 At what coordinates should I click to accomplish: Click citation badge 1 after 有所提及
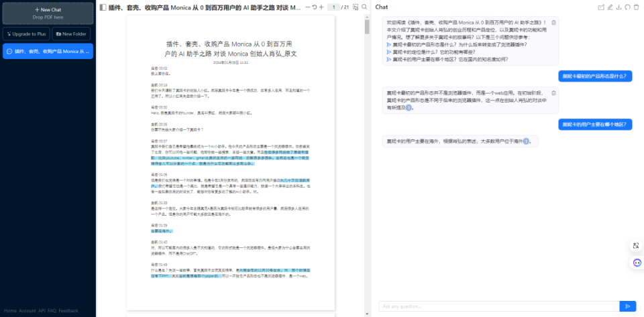pos(409,108)
